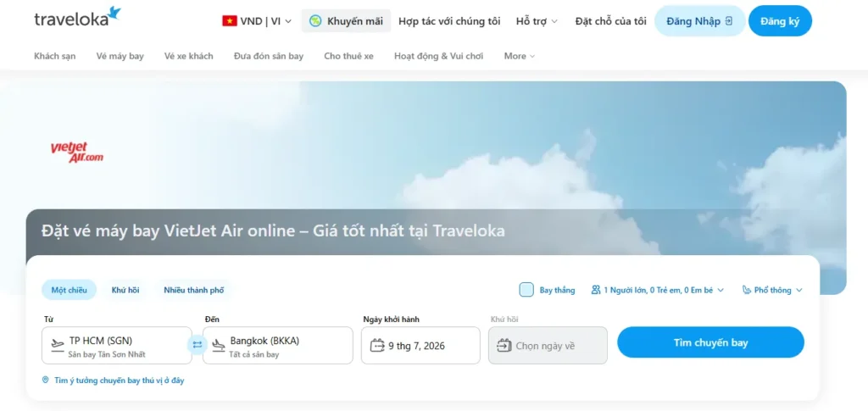Open Phổ thông cabin class dropdown
868x411 pixels.
point(772,290)
